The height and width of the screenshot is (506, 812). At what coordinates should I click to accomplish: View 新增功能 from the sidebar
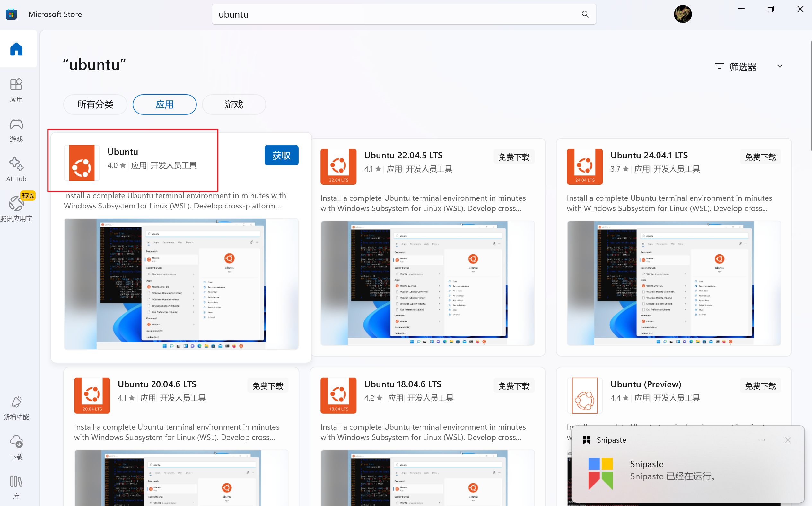pyautogui.click(x=16, y=408)
